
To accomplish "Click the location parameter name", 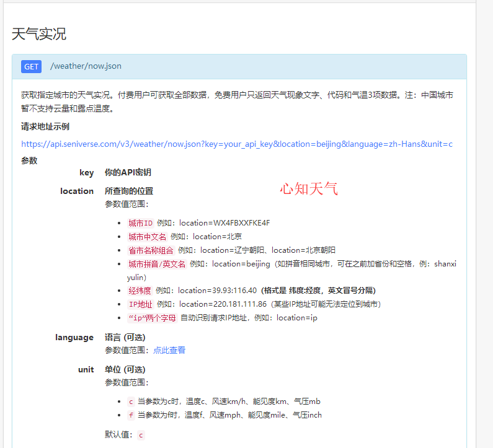I will 77,191.
